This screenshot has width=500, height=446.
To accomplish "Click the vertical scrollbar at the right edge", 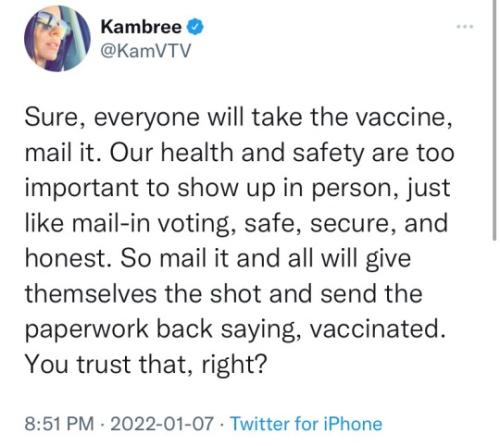I will [494, 120].
